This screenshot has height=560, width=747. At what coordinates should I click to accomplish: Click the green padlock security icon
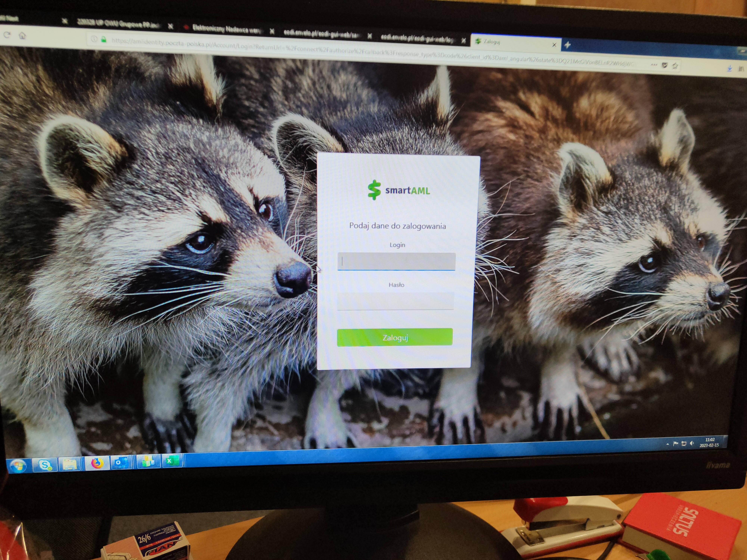point(104,40)
